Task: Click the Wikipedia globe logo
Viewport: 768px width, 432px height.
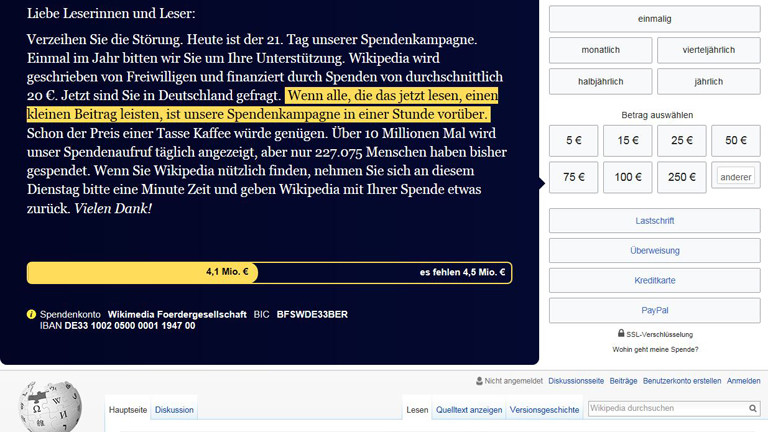Action: tap(50, 407)
